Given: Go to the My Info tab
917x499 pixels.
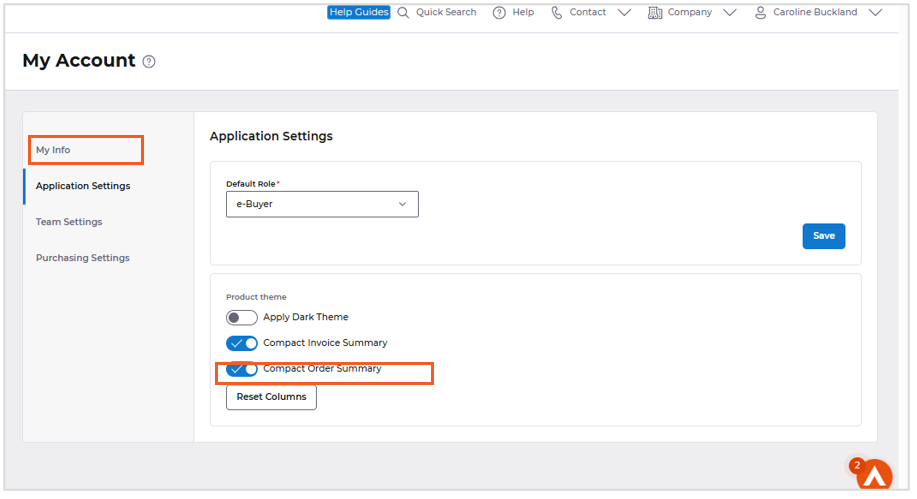Looking at the screenshot, I should click(54, 150).
